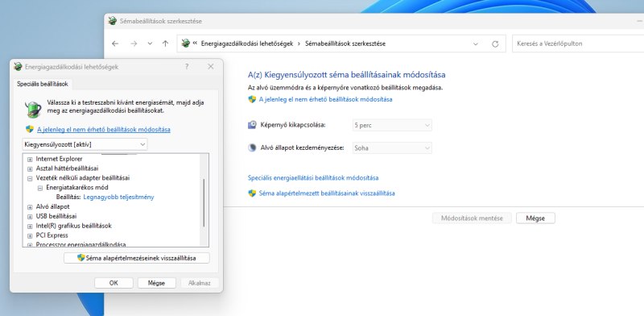Go back in Sémabeállítások szerkesztése window
Viewport: 644px width, 316px height.
pyautogui.click(x=115, y=44)
